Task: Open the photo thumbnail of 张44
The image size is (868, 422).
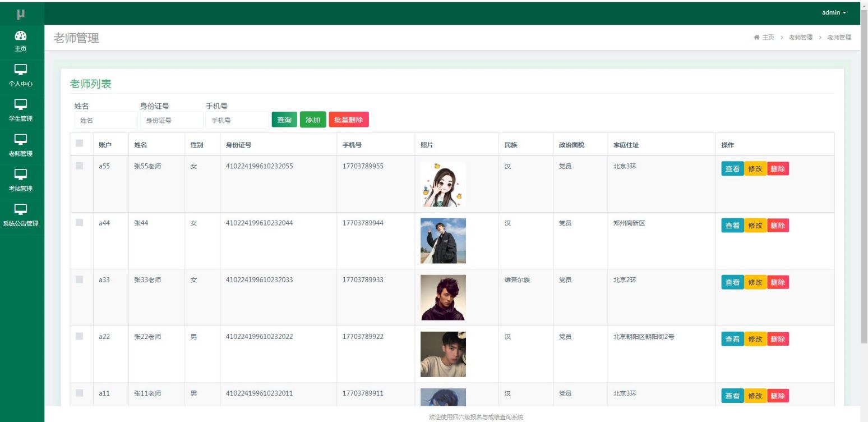Action: 443,241
